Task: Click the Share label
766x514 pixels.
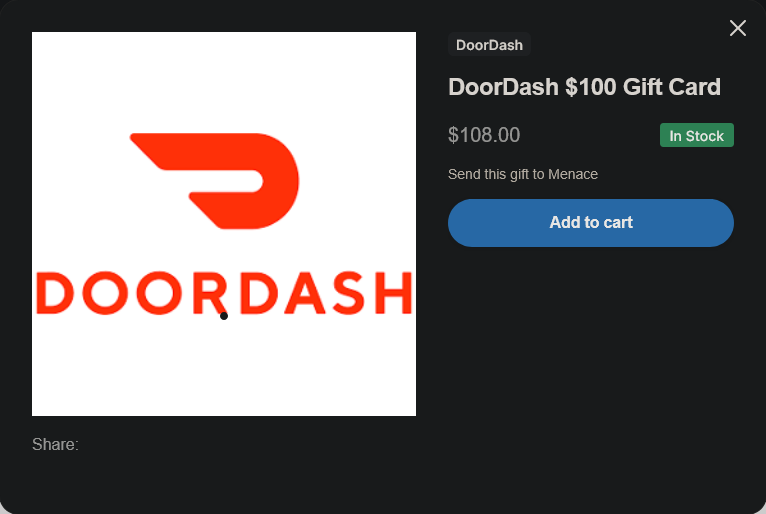Action: tap(55, 445)
